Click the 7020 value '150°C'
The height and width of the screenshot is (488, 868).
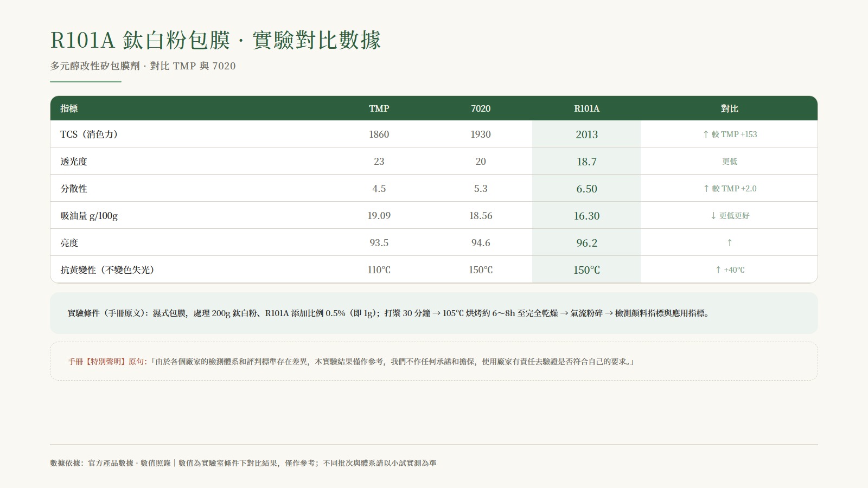click(x=481, y=270)
